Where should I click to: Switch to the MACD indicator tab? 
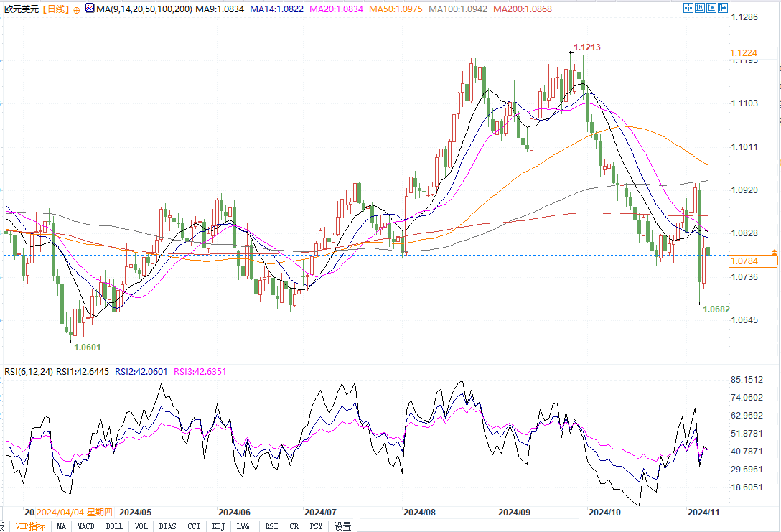[85, 526]
